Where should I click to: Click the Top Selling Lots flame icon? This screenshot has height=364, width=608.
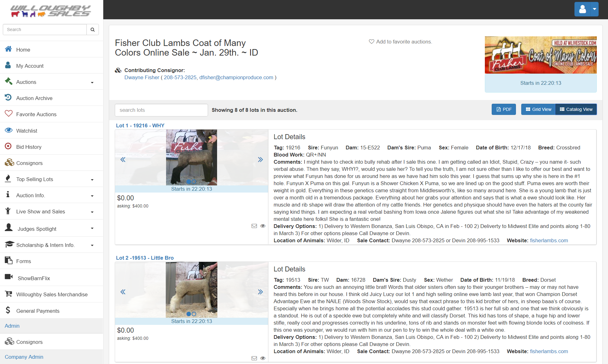coord(8,179)
